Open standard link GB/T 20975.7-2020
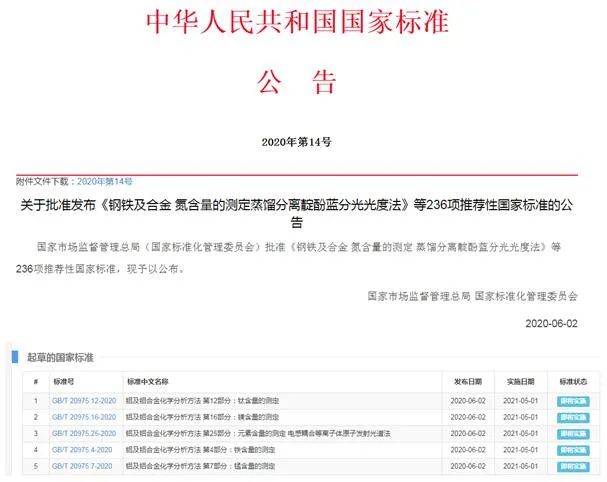Screen dimensions: 607x482 click(81, 466)
